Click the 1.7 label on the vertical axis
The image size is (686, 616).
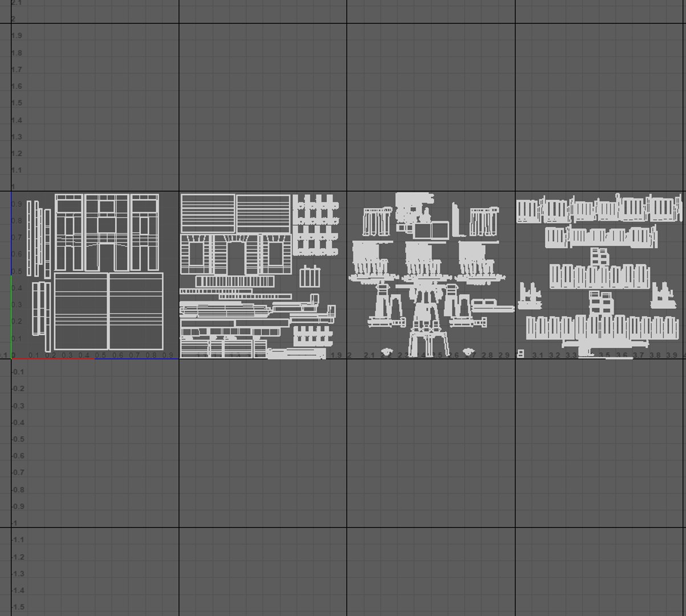(x=17, y=70)
